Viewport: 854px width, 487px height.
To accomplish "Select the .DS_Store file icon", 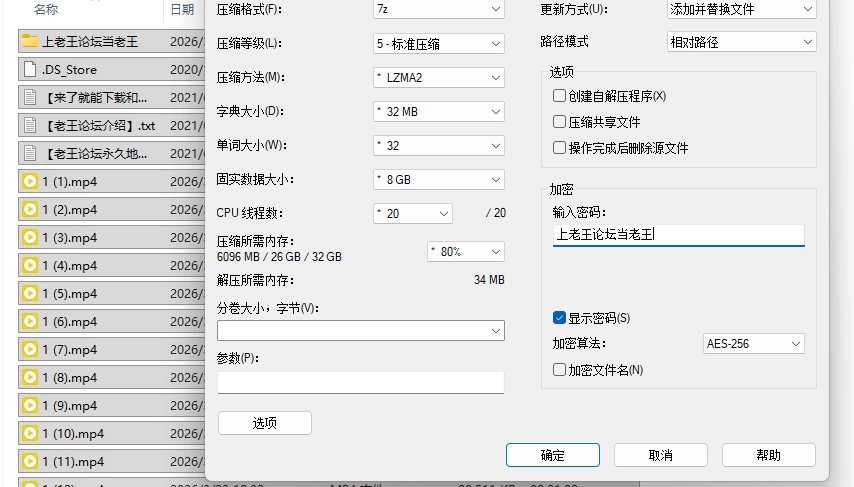I will pos(30,69).
